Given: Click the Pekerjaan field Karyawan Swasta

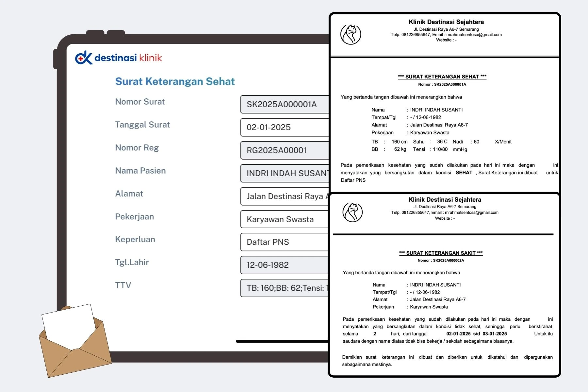Looking at the screenshot, I should click(x=285, y=219).
